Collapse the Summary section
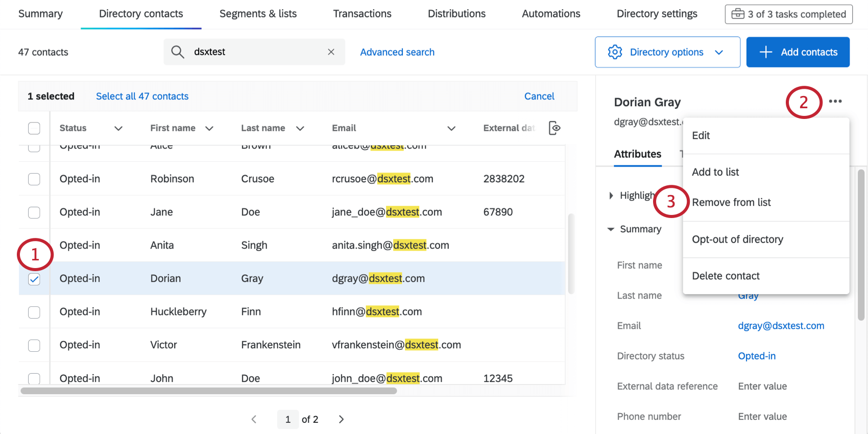Screen dimensions: 868x434 611,229
